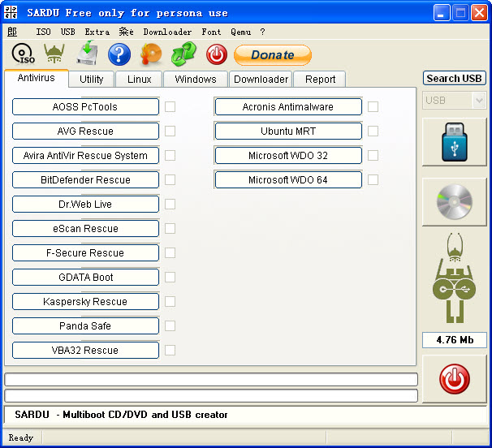Expand the USB drive dropdown
492x448 pixels.
[478, 101]
